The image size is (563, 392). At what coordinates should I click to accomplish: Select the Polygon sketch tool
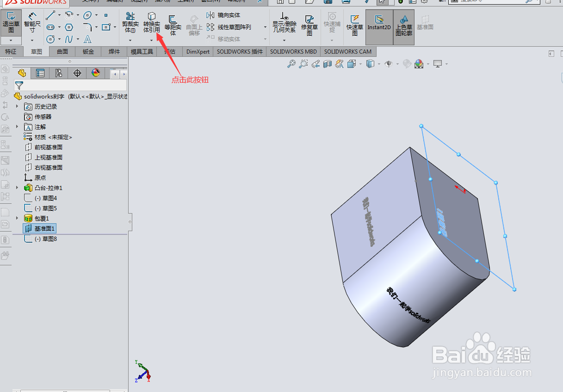[x=69, y=27]
